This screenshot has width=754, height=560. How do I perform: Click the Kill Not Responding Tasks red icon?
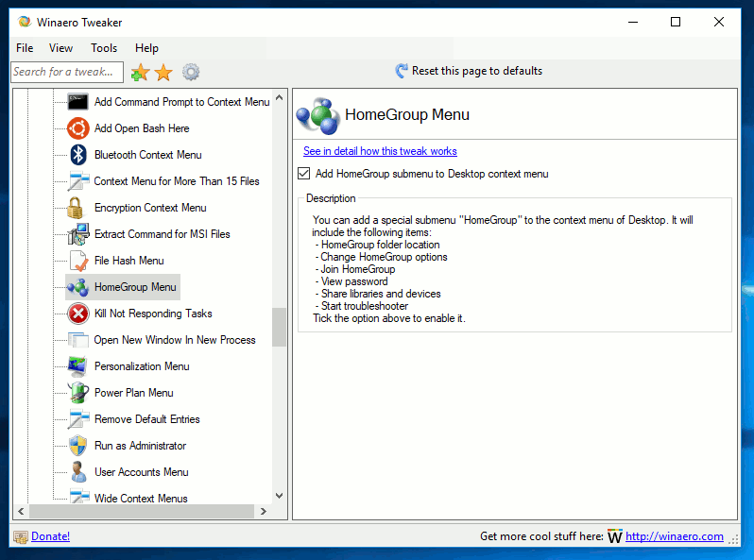78,314
